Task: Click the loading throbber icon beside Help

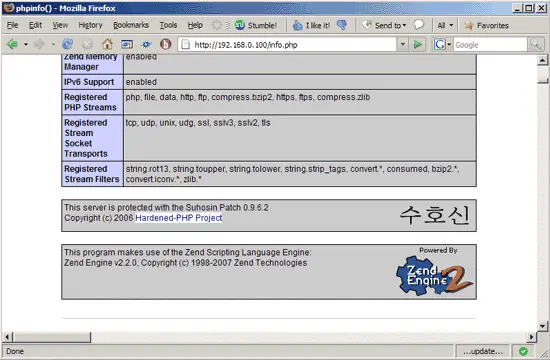Action: [217, 25]
